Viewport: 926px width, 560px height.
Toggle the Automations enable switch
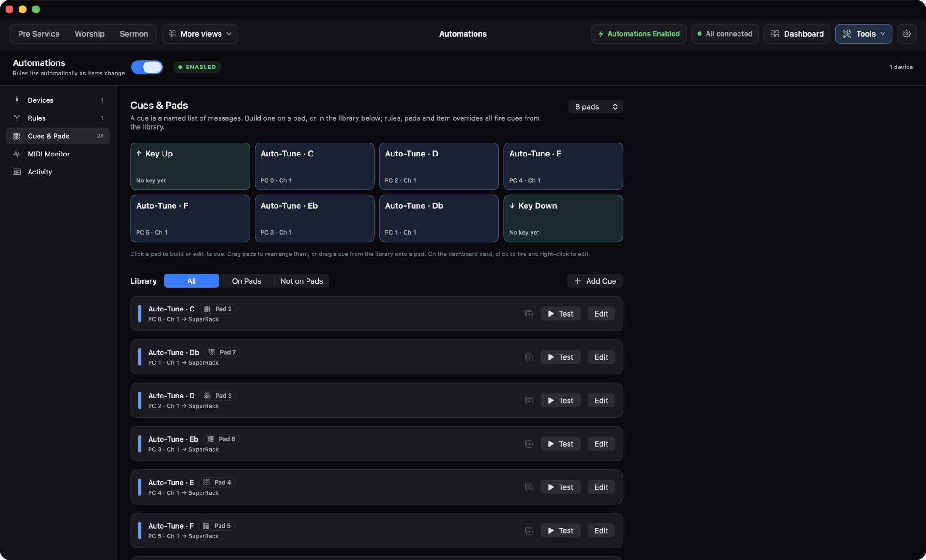[x=147, y=67]
